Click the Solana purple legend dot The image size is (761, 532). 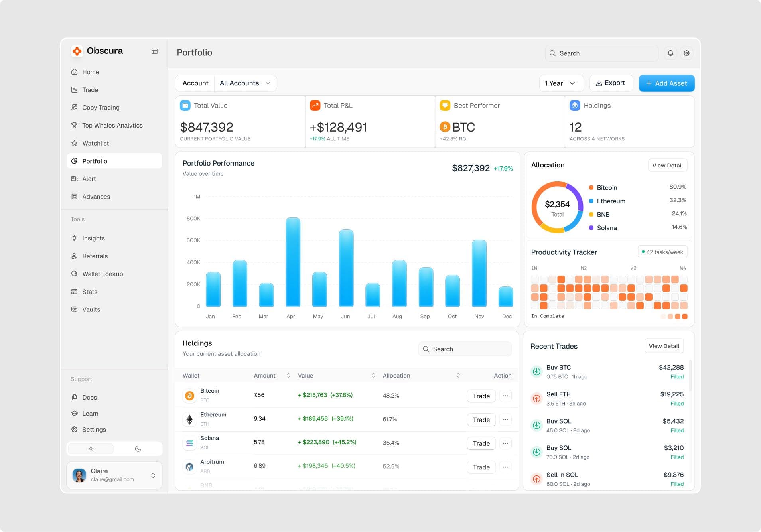[591, 228]
